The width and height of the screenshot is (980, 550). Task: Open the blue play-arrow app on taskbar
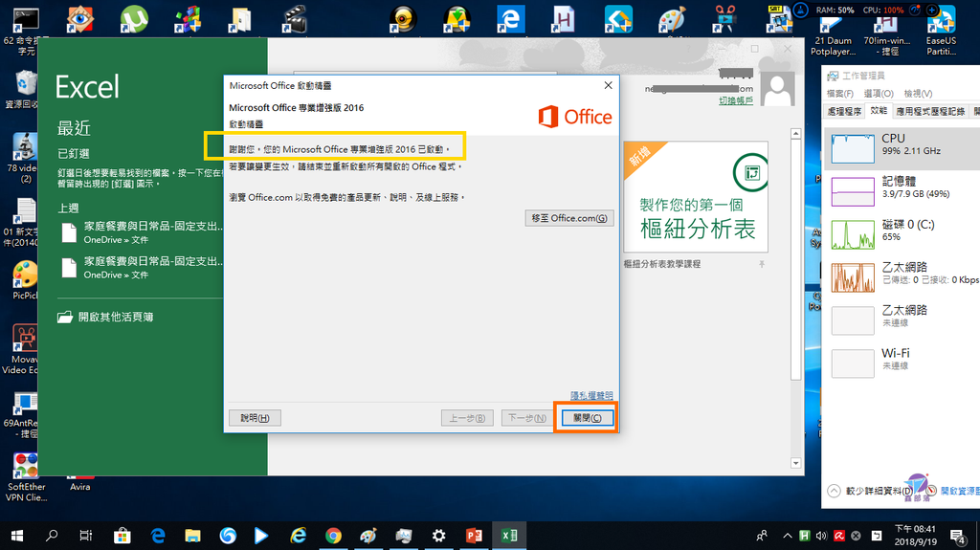tap(261, 536)
